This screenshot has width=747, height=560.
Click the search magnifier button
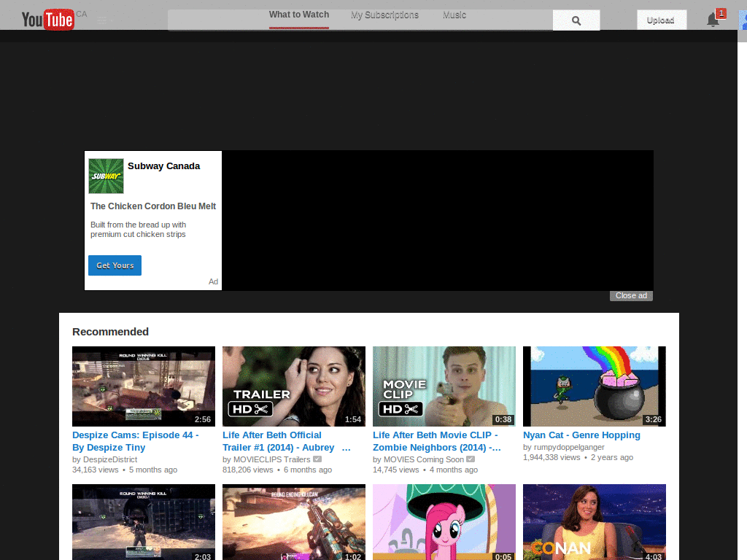tap(576, 20)
